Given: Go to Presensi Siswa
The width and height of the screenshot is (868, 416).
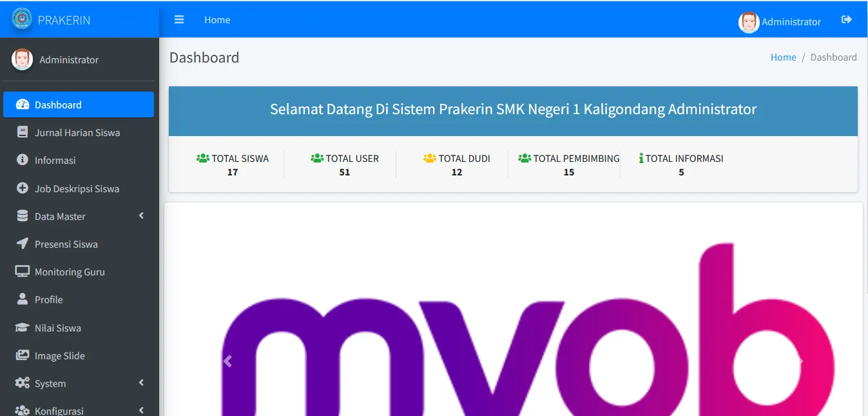Looking at the screenshot, I should tap(66, 244).
